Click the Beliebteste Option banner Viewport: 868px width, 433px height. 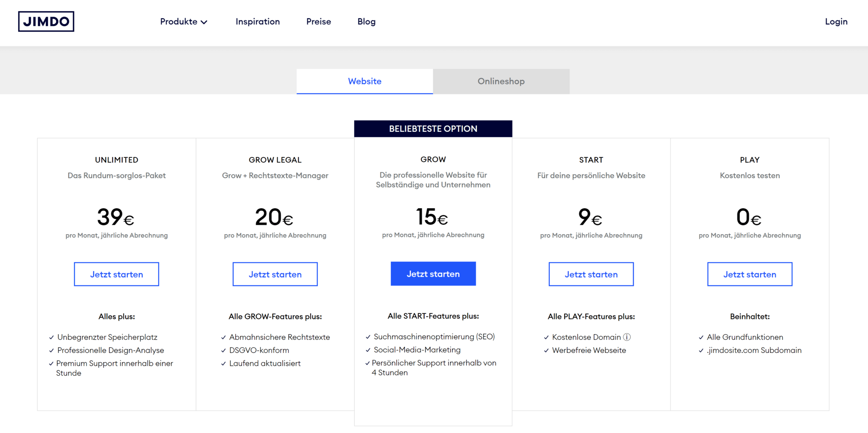tap(433, 129)
